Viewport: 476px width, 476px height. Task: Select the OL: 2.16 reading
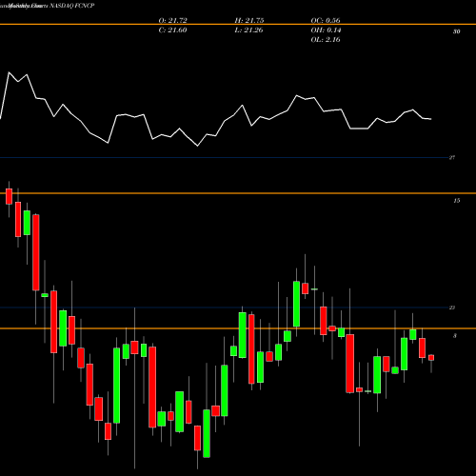326,40
